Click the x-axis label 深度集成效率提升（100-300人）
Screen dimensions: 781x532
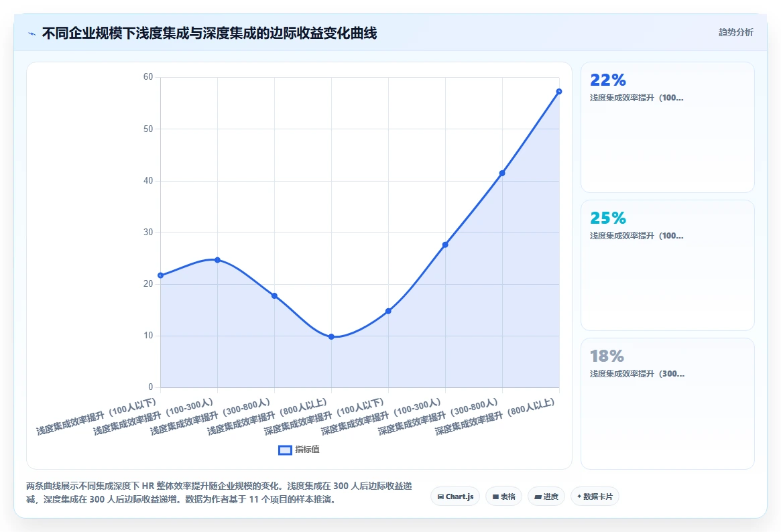[x=381, y=416]
